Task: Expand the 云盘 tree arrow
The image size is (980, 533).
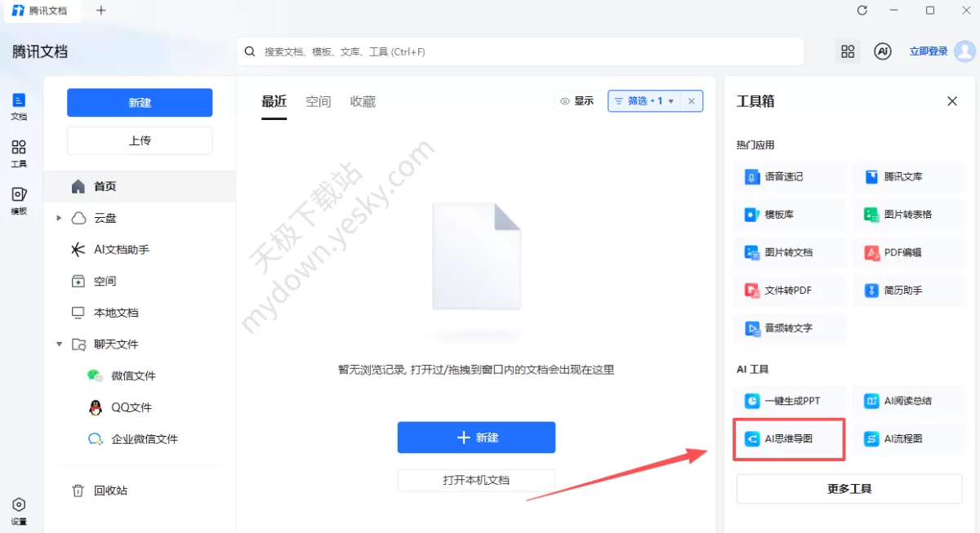Action: pos(59,218)
